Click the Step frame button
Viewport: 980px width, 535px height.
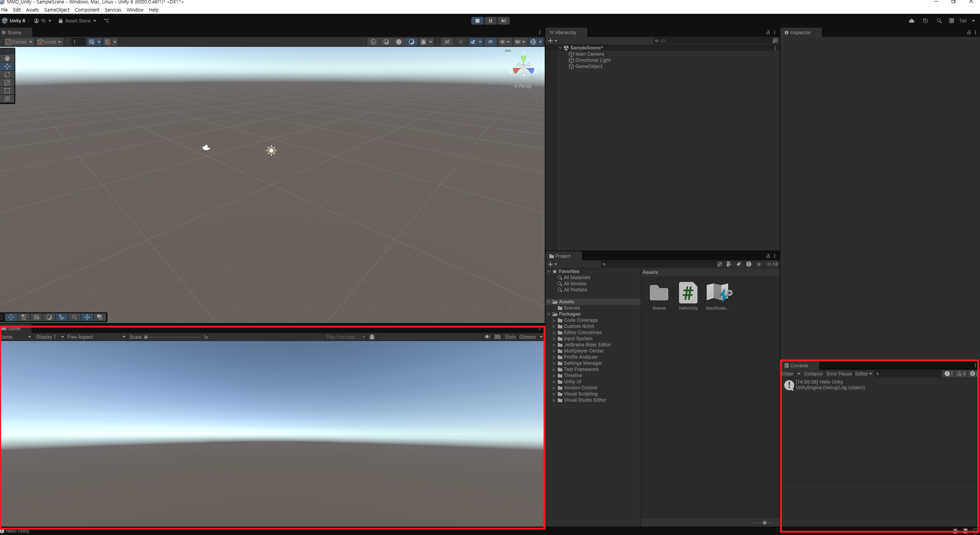pyautogui.click(x=503, y=21)
